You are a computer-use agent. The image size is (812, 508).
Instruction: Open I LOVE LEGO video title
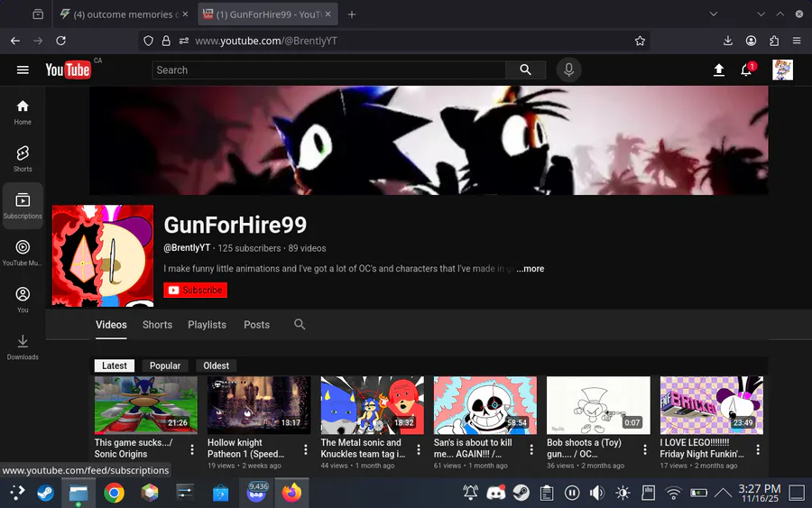tap(702, 448)
